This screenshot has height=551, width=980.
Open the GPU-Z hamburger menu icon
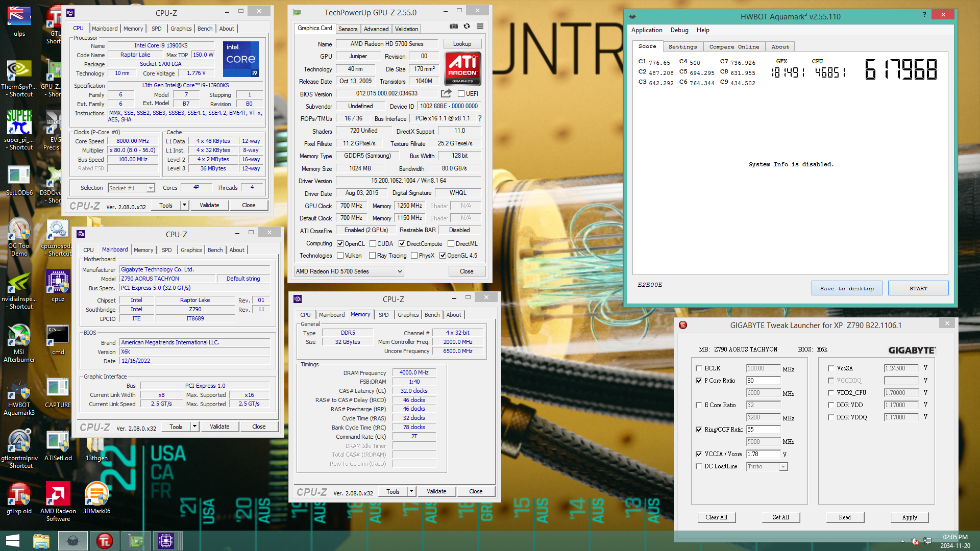(x=480, y=27)
